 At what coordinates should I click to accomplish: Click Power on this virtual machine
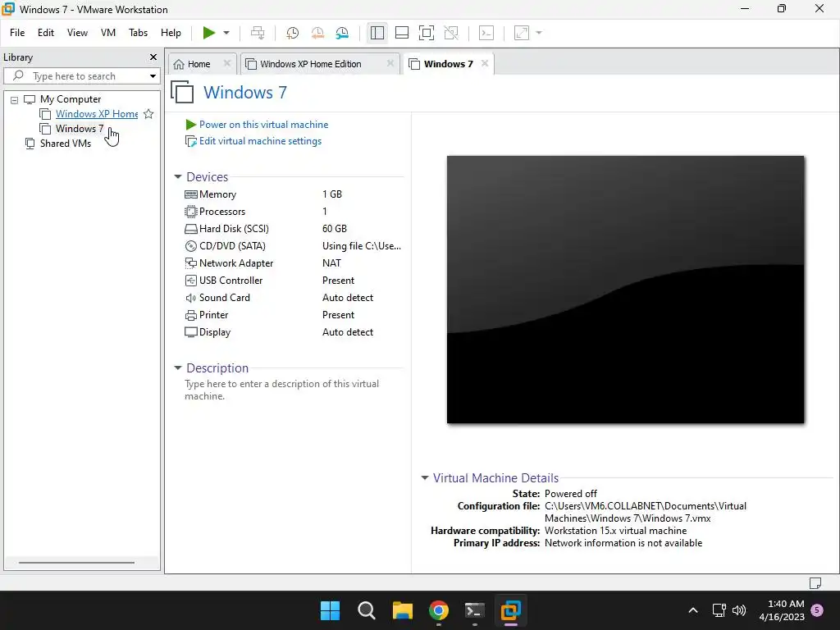(263, 125)
